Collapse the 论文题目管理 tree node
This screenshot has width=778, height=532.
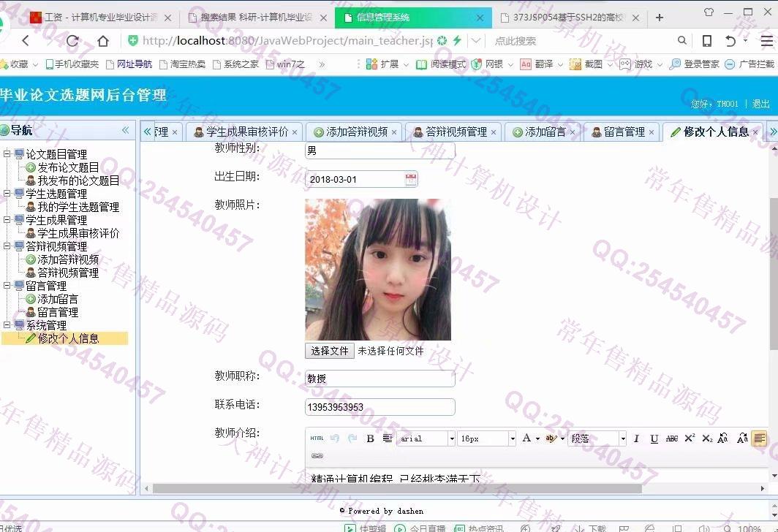(x=7, y=153)
